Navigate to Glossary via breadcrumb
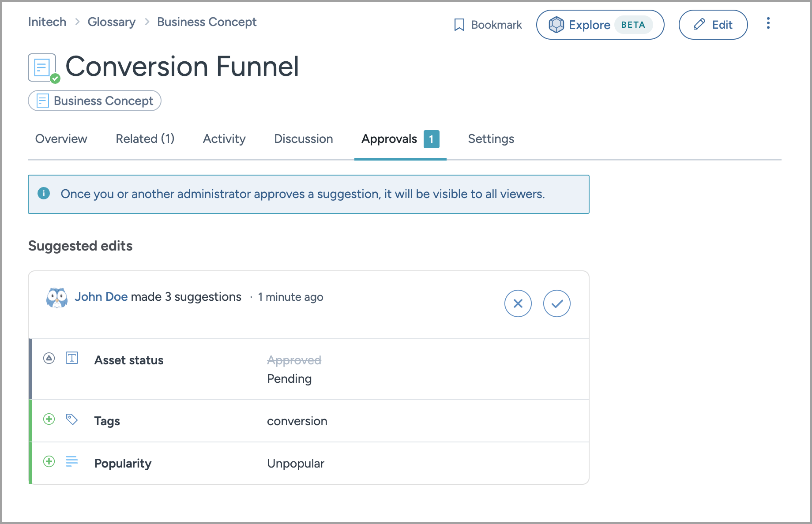Viewport: 812px width, 524px height. click(112, 22)
